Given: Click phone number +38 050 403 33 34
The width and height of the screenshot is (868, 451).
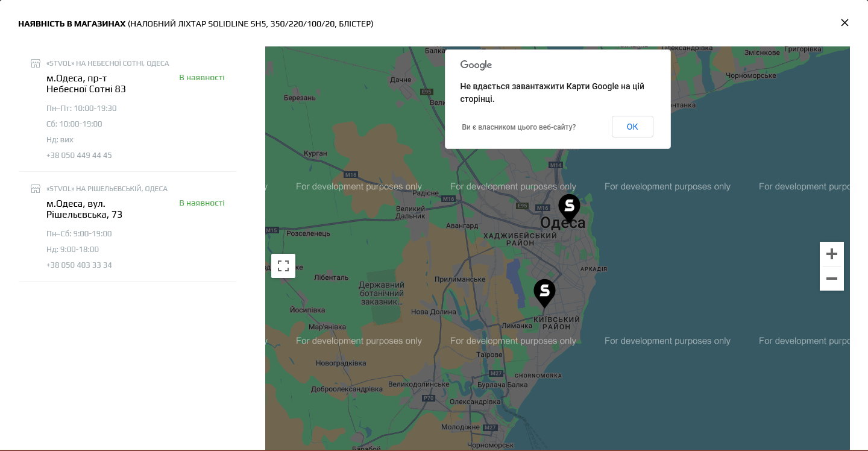Looking at the screenshot, I should click(79, 265).
